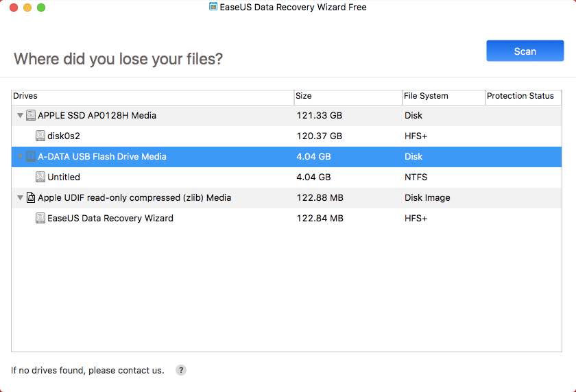Click the EaseUS title bar app icon

point(213,7)
